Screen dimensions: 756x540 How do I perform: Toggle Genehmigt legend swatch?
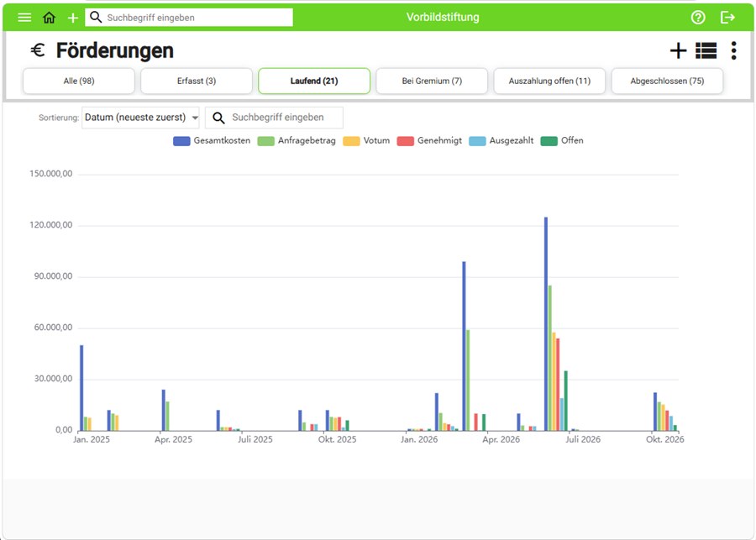405,141
